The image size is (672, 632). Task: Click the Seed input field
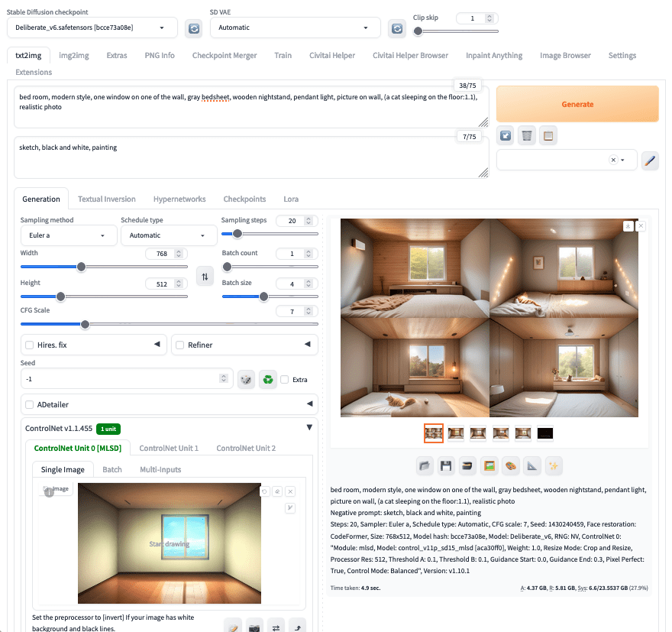(127, 379)
